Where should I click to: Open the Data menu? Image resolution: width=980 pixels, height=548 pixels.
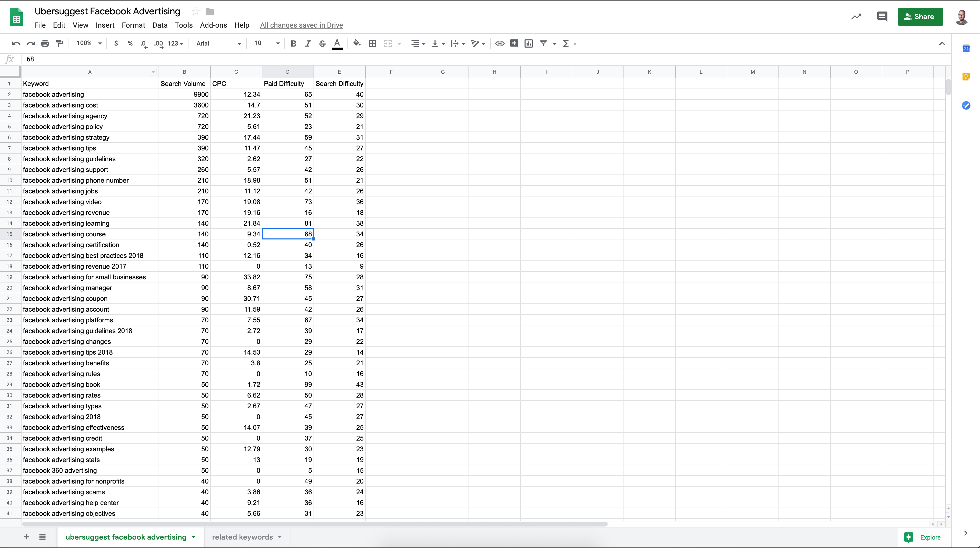(x=160, y=25)
